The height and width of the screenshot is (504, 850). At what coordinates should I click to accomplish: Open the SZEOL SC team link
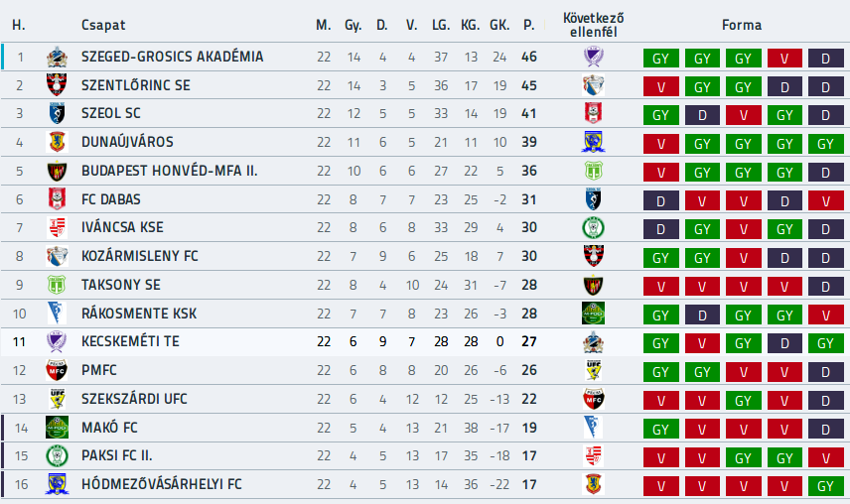point(111,114)
